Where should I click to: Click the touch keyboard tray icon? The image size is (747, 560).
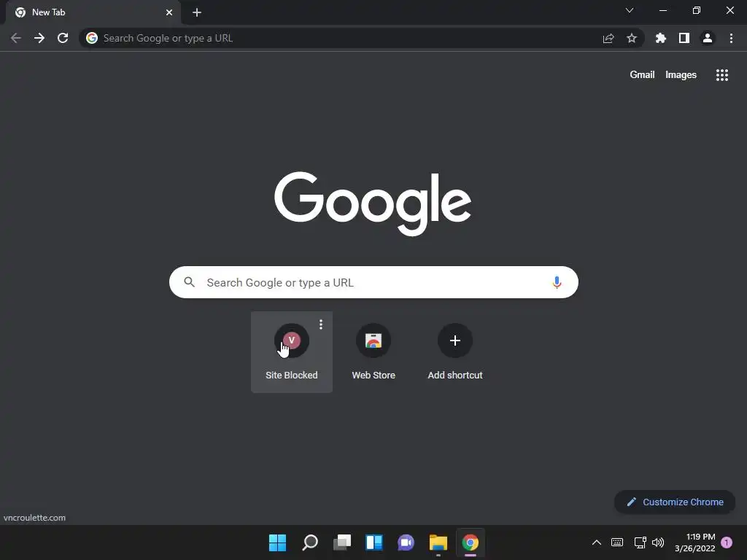pyautogui.click(x=617, y=542)
